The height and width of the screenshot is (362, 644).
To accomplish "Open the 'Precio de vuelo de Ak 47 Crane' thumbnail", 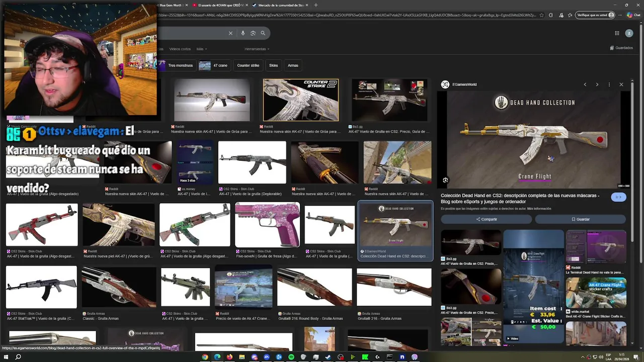I will [244, 288].
